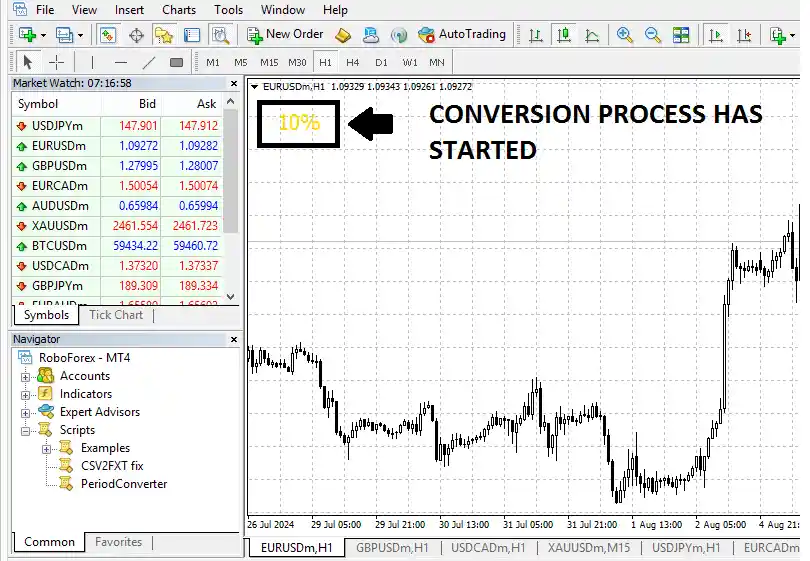The height and width of the screenshot is (561, 810).
Task: Switch to the Tick Chart tab
Action: [116, 315]
